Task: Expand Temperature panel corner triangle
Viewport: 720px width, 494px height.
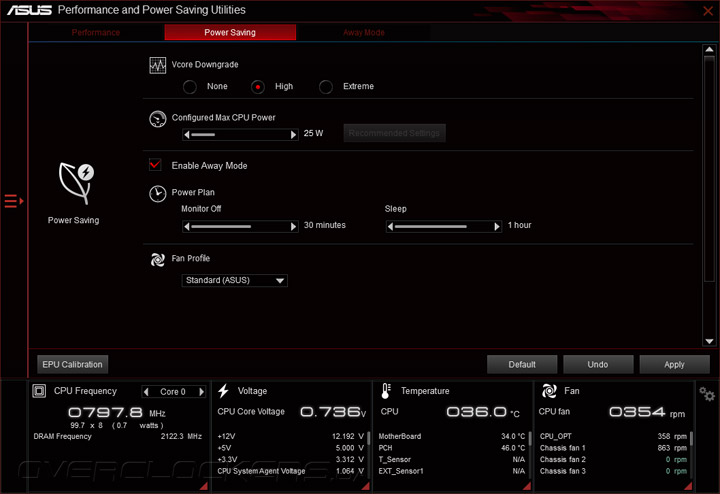Action: coord(527,486)
